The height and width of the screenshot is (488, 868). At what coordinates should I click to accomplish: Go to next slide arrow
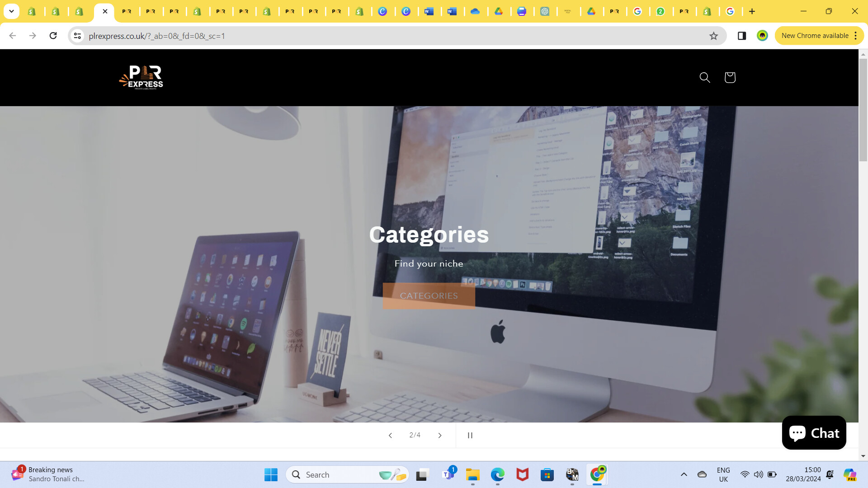pyautogui.click(x=439, y=435)
